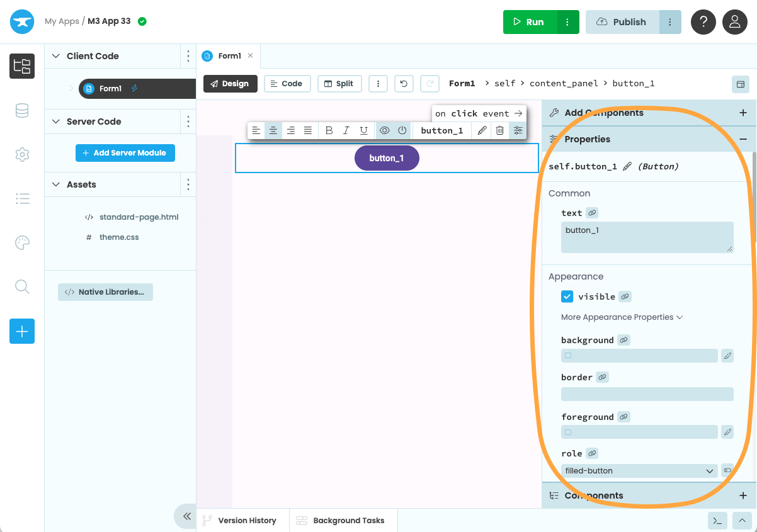
Task: Toggle the enabled power icon in floating toolbar
Action: [402, 130]
